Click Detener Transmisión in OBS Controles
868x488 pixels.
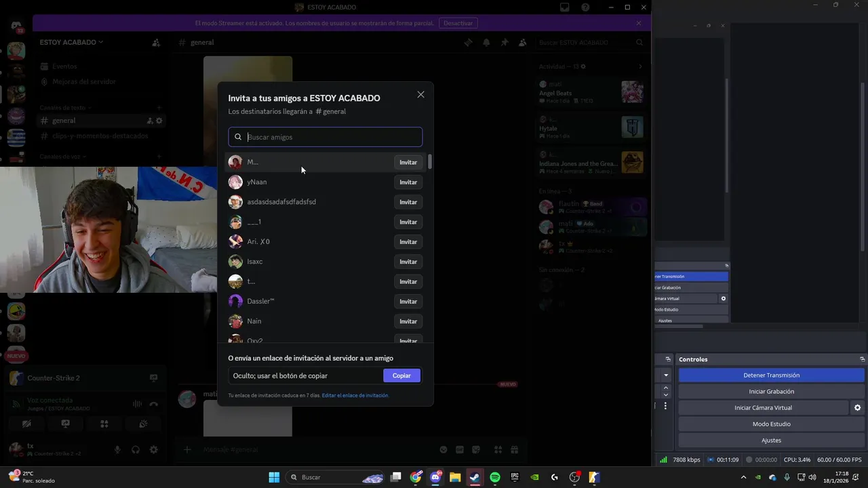tap(772, 375)
